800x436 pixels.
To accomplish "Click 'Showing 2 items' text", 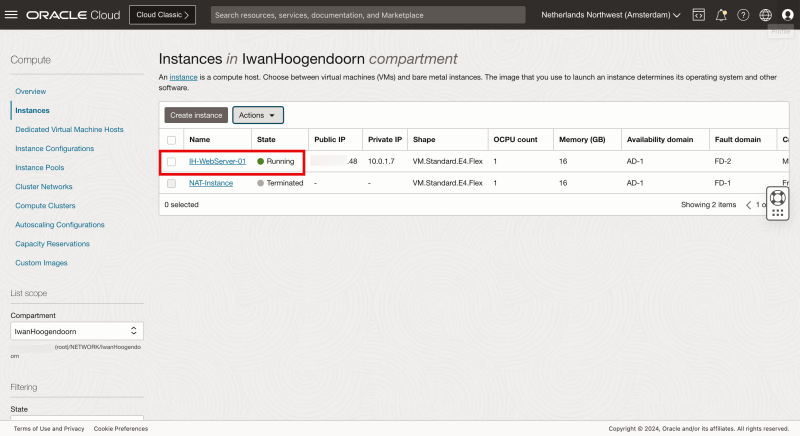I will pyautogui.click(x=708, y=204).
